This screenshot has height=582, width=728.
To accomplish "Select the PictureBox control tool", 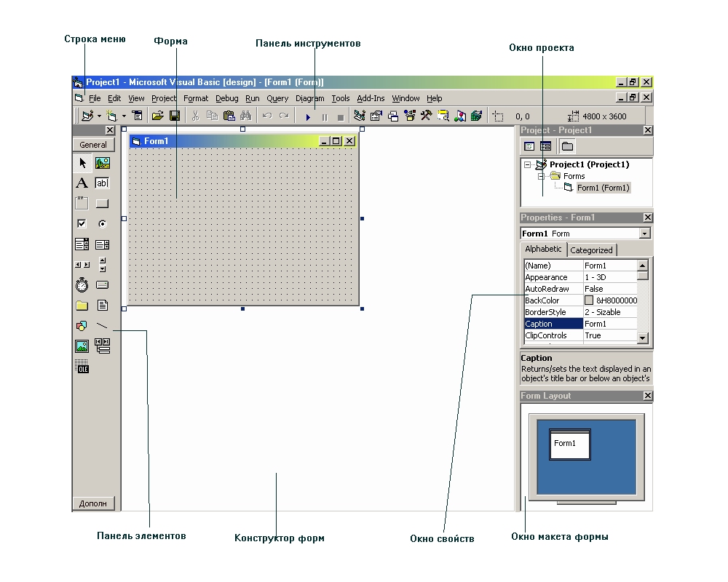I will tap(102, 163).
